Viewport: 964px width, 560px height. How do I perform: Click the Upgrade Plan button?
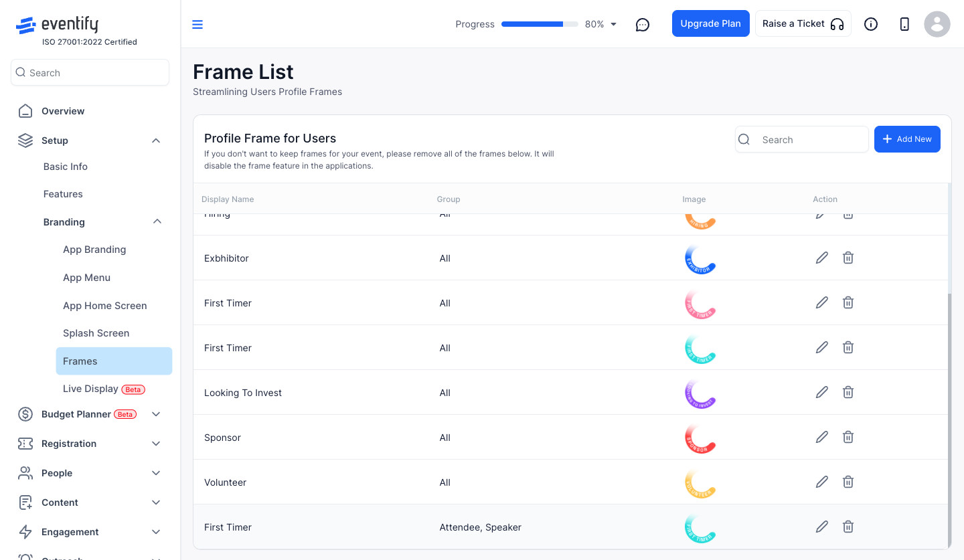pyautogui.click(x=711, y=23)
